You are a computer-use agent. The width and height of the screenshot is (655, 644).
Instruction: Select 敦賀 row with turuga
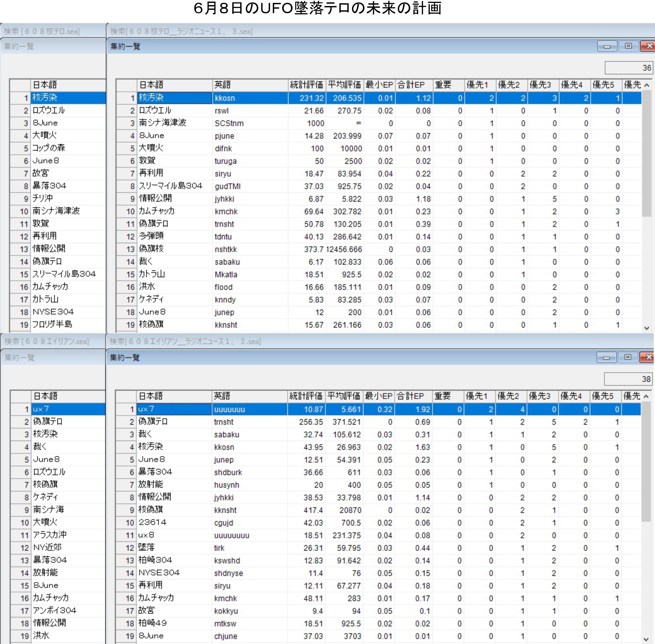379,161
